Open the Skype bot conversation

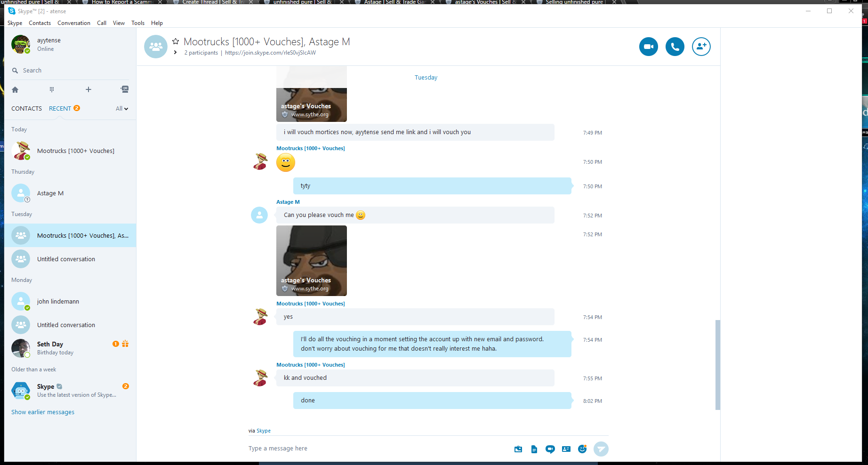(x=70, y=391)
